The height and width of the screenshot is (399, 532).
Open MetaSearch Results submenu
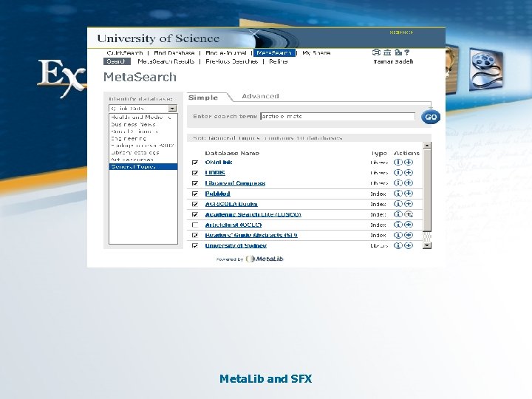point(166,61)
